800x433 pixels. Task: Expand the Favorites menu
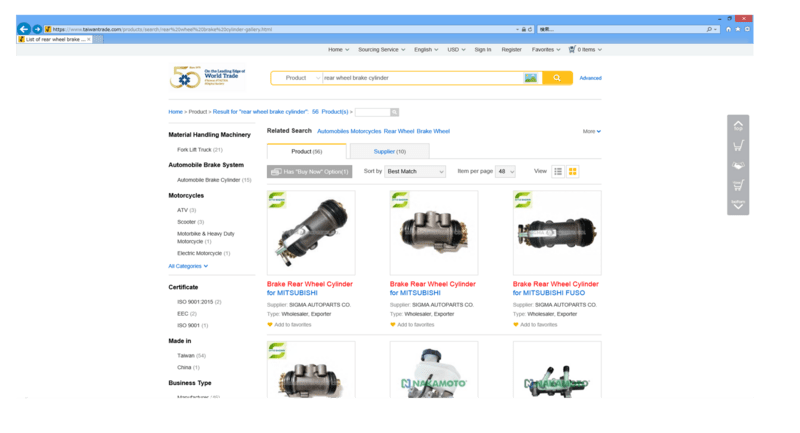coord(545,49)
